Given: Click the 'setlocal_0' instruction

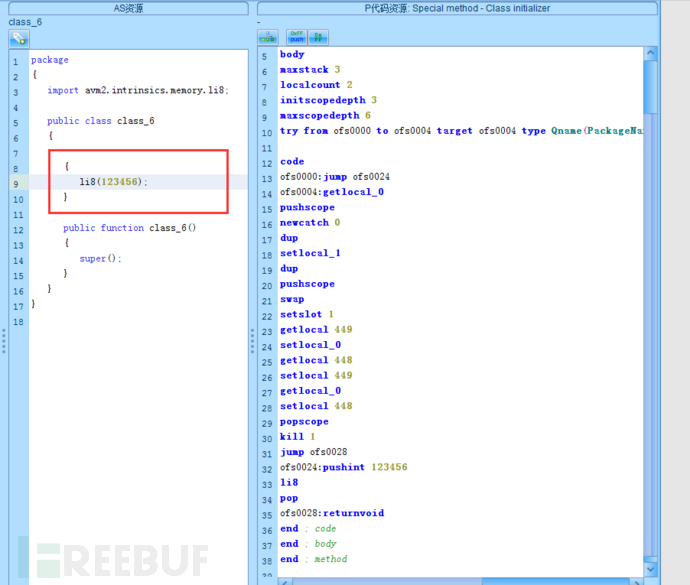Looking at the screenshot, I should [310, 345].
